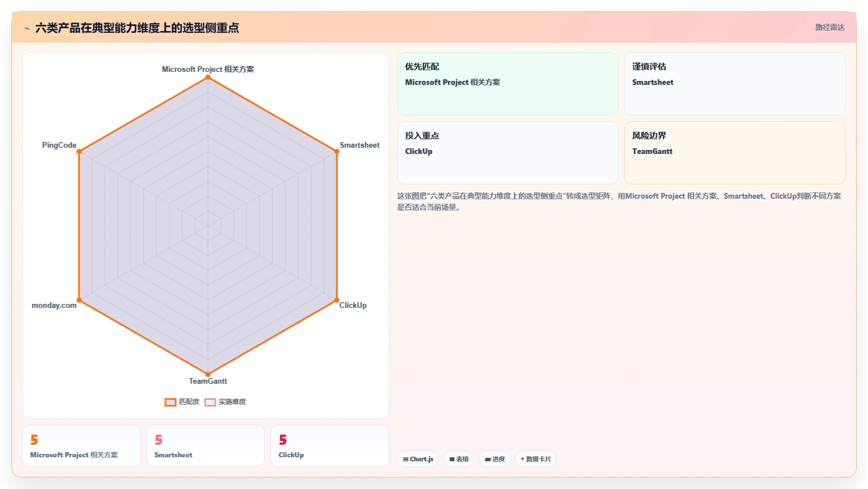The height and width of the screenshot is (489, 868).
Task: Click the 路径雷达 label in header
Action: click(830, 27)
